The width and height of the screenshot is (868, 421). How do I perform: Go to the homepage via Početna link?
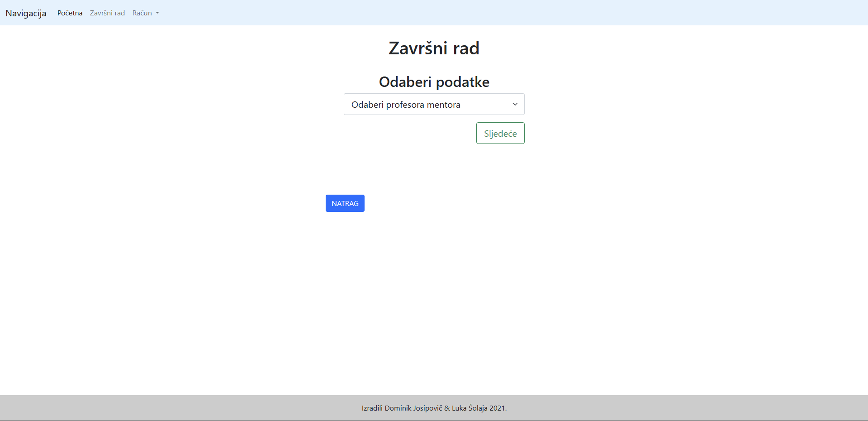pos(70,13)
